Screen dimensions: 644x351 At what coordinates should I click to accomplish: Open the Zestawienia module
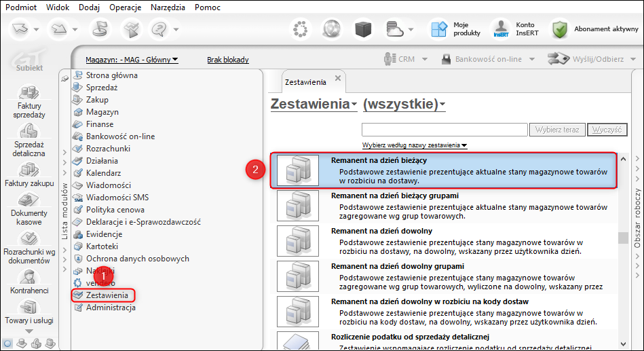[107, 295]
